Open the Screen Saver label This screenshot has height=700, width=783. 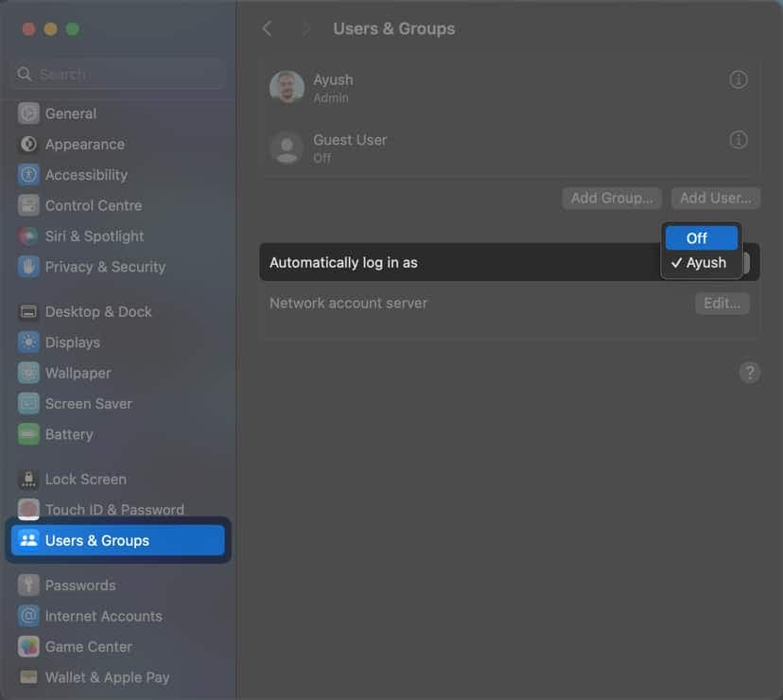point(88,404)
